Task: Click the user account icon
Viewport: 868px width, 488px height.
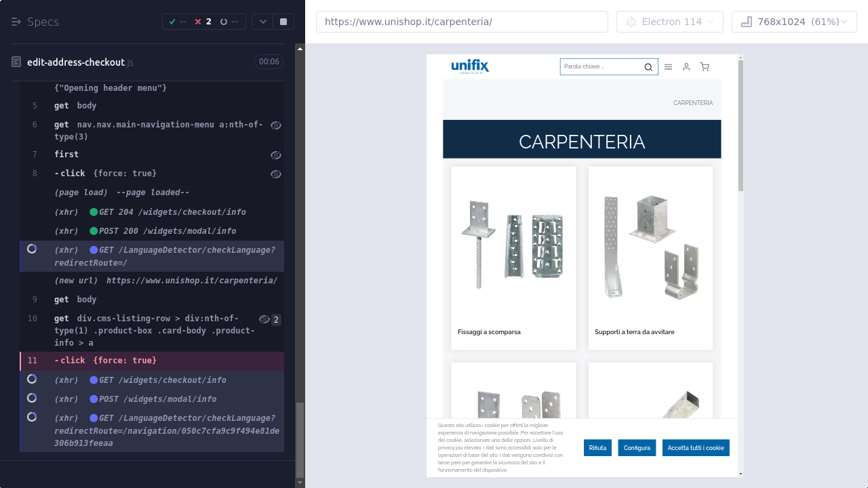Action: coord(686,67)
